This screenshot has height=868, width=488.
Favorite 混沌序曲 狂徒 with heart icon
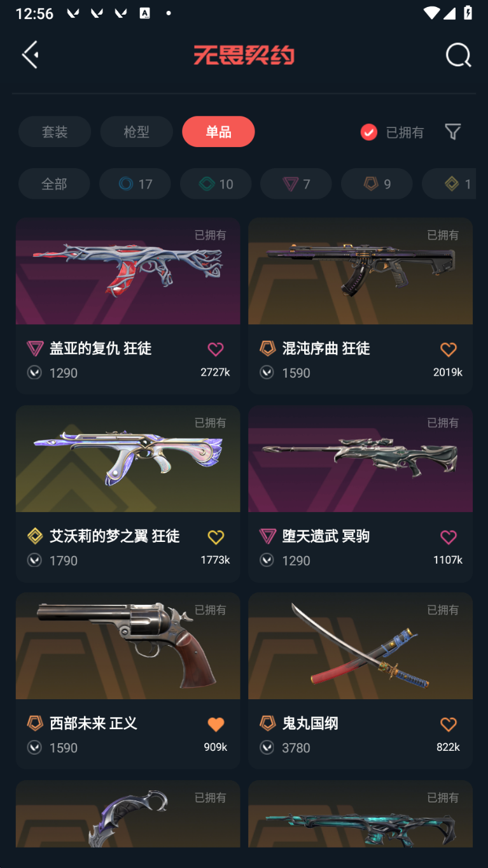449,349
